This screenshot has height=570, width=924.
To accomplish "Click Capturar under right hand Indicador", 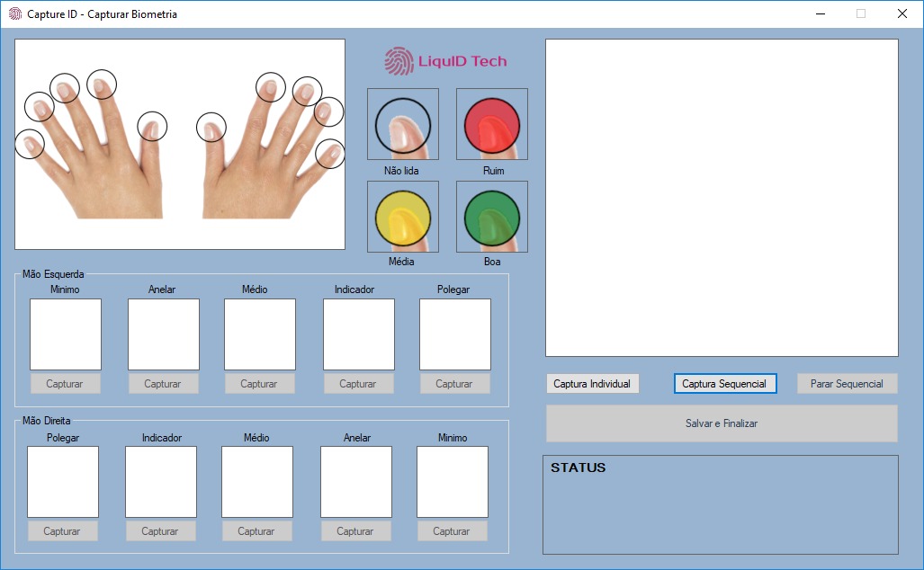I will 160,531.
